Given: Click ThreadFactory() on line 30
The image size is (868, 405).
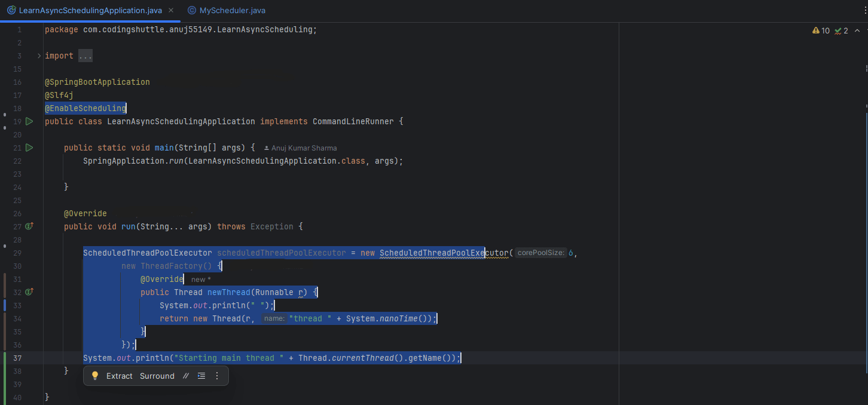Looking at the screenshot, I should 176,266.
